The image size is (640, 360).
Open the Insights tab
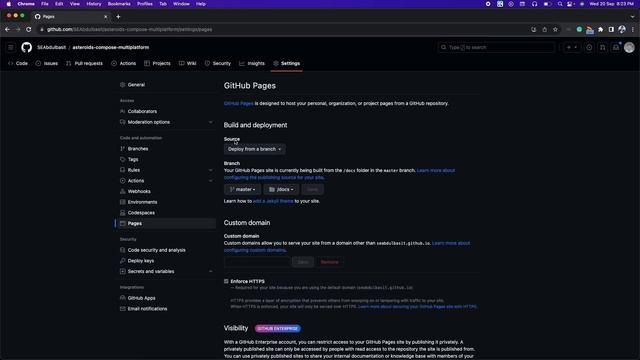pyautogui.click(x=252, y=63)
